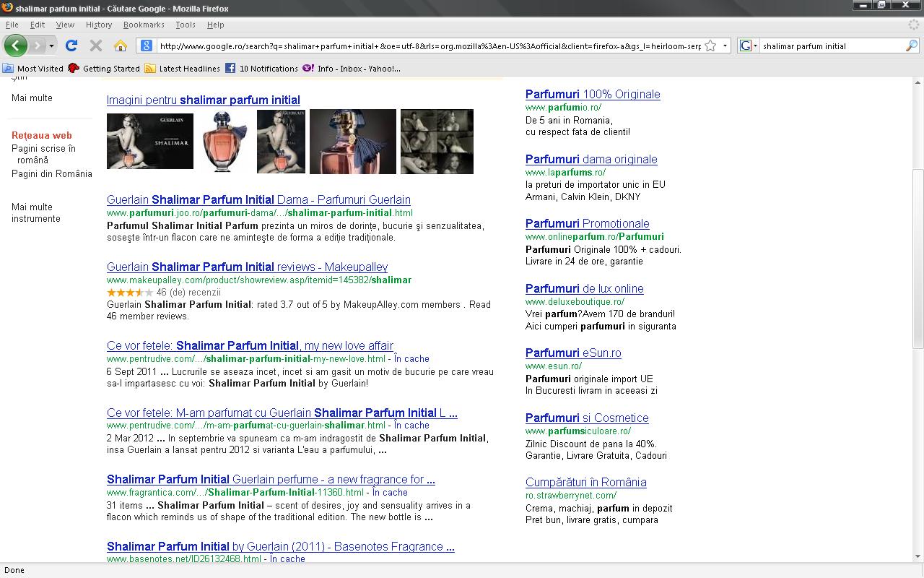Open În cache link for fragrantica result
The width and height of the screenshot is (924, 578).
[390, 492]
